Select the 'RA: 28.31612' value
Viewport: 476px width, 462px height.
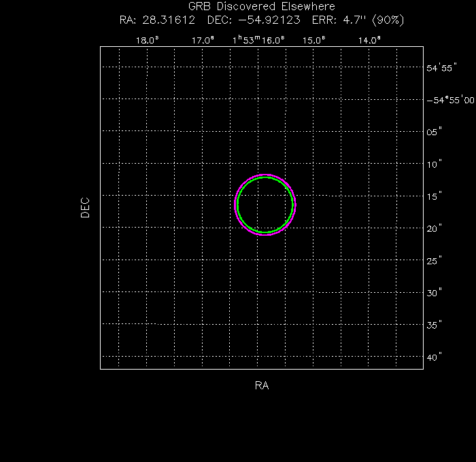click(x=157, y=20)
